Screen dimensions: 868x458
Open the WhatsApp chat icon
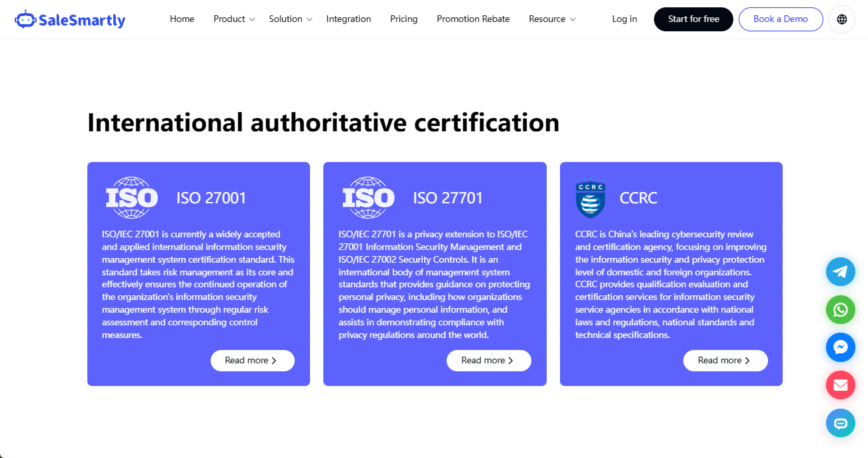point(840,309)
